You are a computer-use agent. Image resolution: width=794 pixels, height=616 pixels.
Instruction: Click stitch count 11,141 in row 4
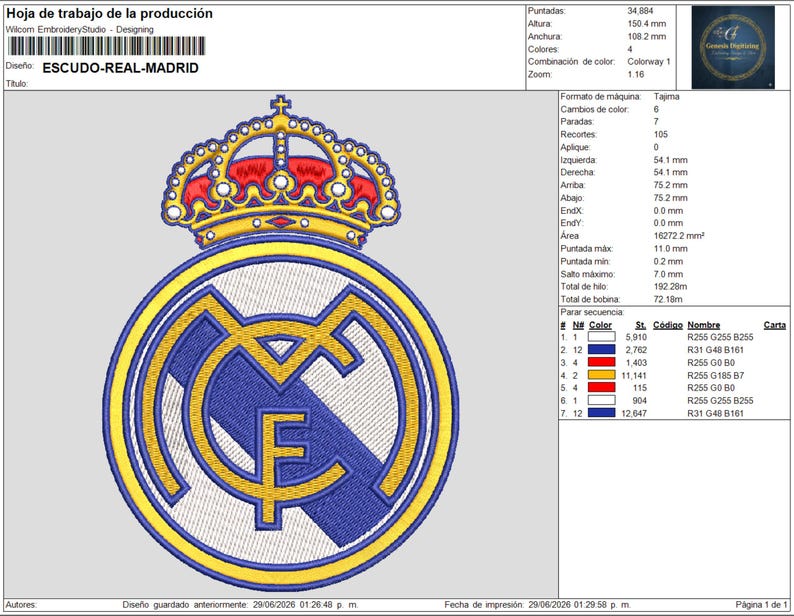(634, 375)
